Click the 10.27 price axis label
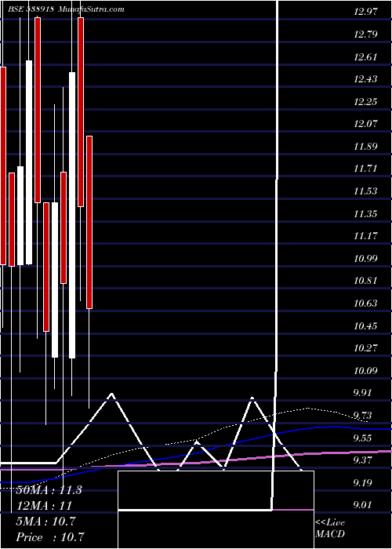 pyautogui.click(x=366, y=348)
